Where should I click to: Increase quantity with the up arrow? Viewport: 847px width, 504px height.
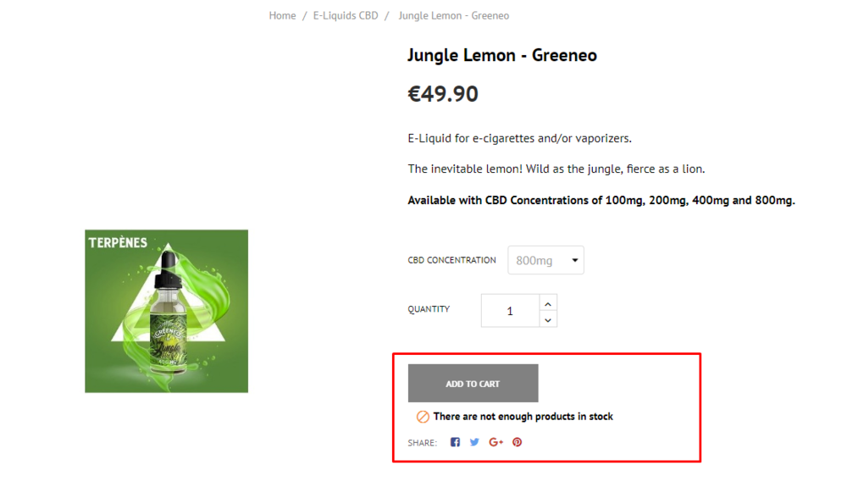(x=548, y=303)
